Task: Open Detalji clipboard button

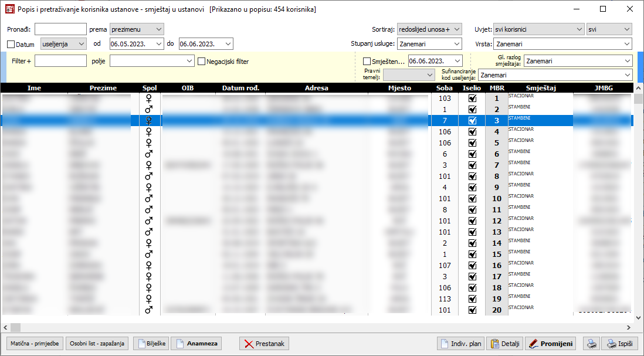Action: [x=505, y=344]
